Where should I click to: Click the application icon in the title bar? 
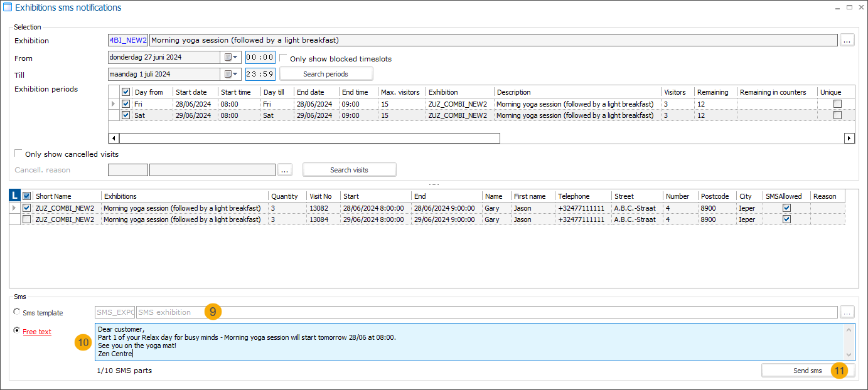coord(8,7)
